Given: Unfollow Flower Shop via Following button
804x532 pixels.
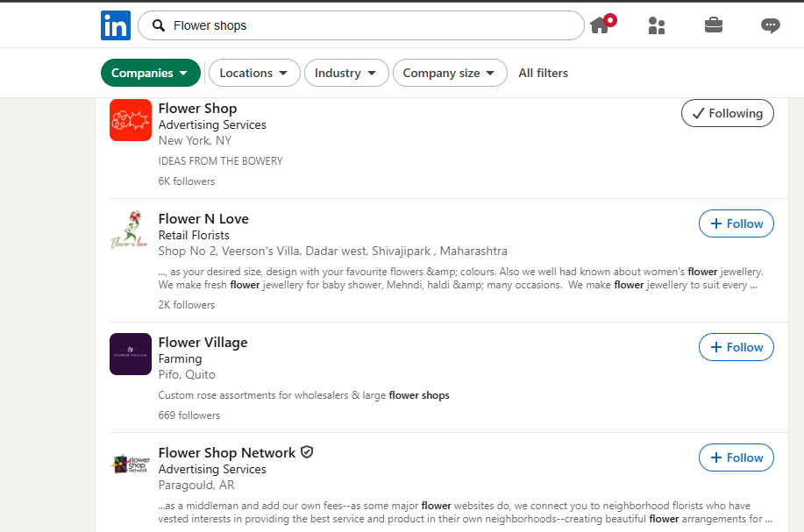Looking at the screenshot, I should 727,113.
